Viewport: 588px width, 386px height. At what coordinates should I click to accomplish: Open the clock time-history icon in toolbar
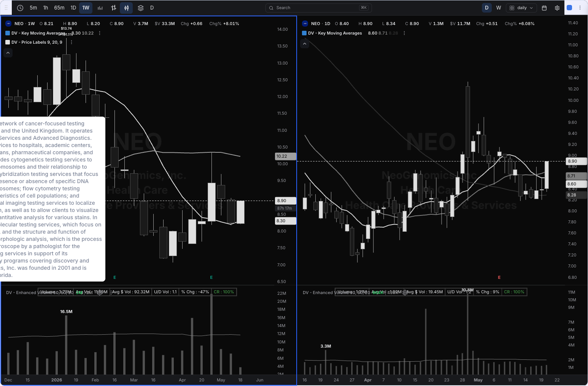[20, 8]
